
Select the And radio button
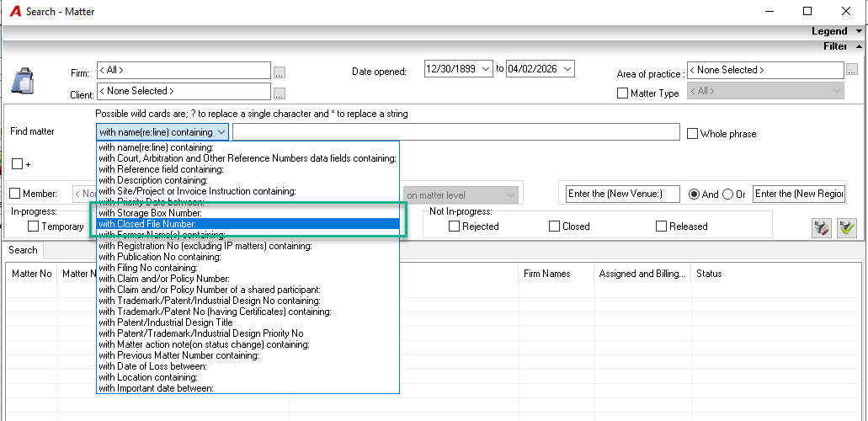click(693, 195)
